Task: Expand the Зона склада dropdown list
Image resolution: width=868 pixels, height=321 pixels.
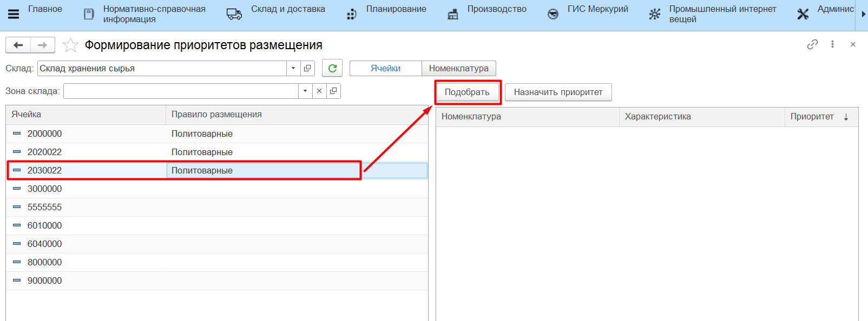Action: coord(305,91)
